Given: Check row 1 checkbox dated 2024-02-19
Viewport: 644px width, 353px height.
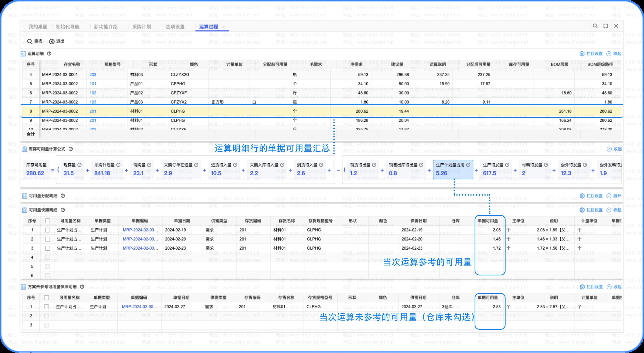Looking at the screenshot, I should (x=48, y=230).
